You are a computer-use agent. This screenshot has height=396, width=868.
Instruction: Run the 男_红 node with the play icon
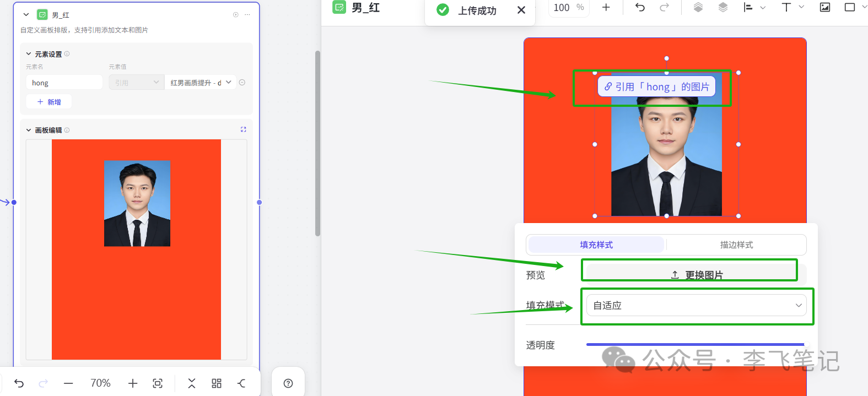point(236,15)
